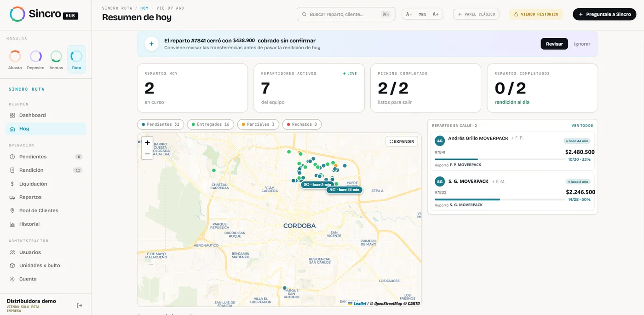644x315 pixels.
Task: Click the AG avatar on Andrés Grillo card
Action: [x=440, y=141]
